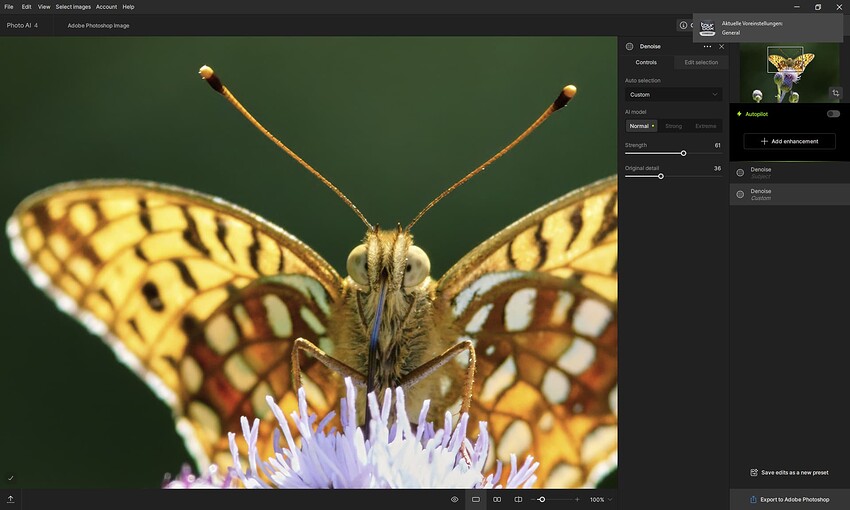The height and width of the screenshot is (510, 850).
Task: Switch to split slider comparison view icon
Action: [518, 499]
